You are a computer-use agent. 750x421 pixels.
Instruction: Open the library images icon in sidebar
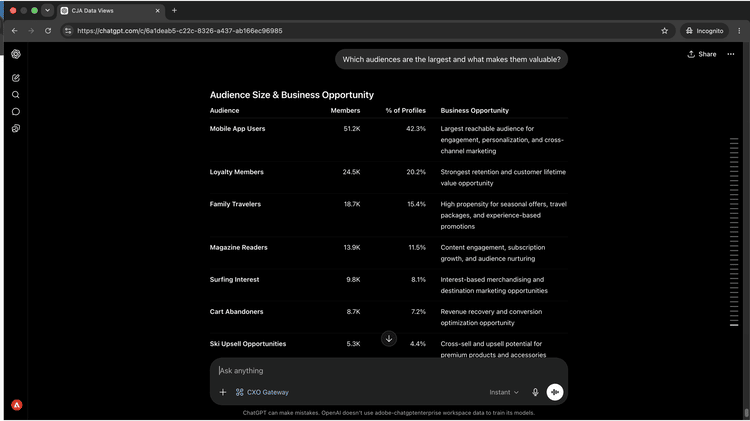pos(16,128)
